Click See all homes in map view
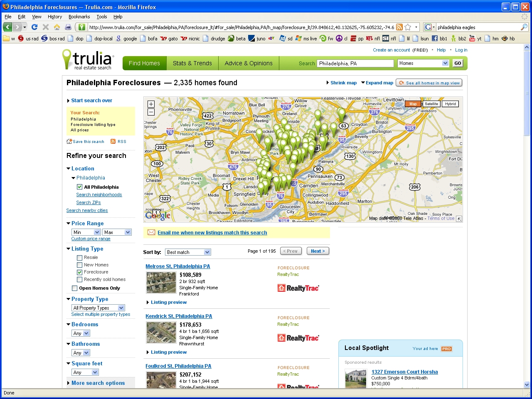Image resolution: width=532 pixels, height=399 pixels. pyautogui.click(x=429, y=83)
